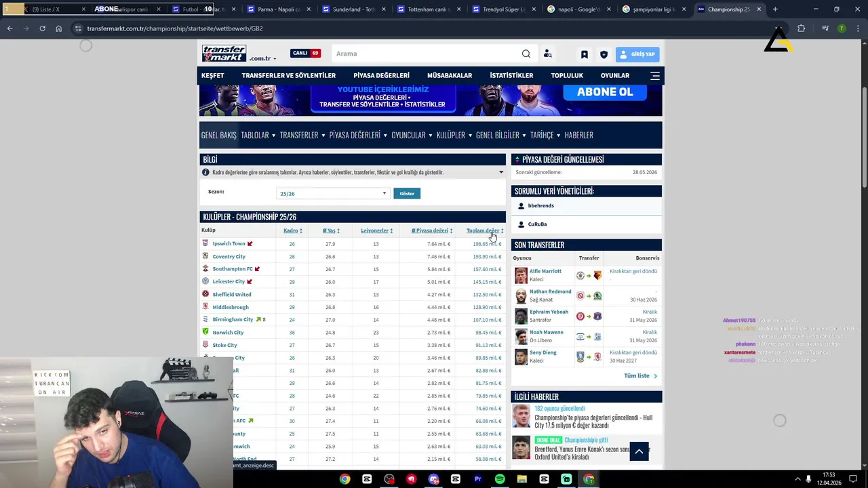The image size is (868, 488).
Task: Open Transferler ve Söylentiler menu
Action: pos(289,75)
